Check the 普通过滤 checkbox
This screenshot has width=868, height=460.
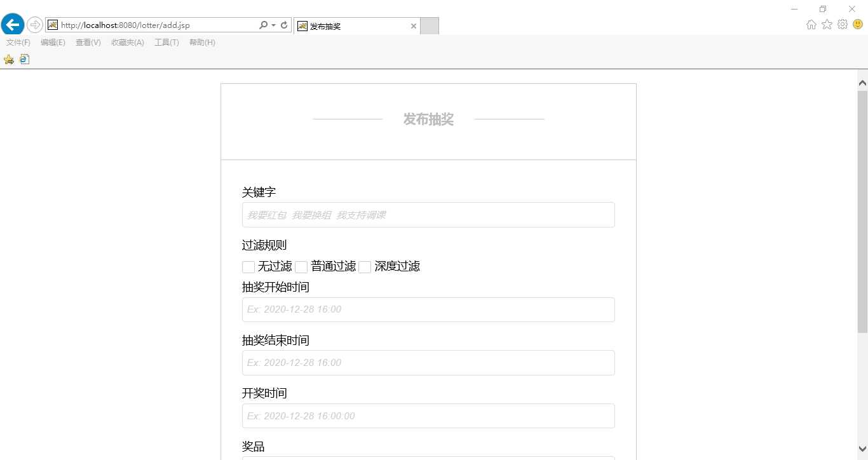tap(301, 267)
